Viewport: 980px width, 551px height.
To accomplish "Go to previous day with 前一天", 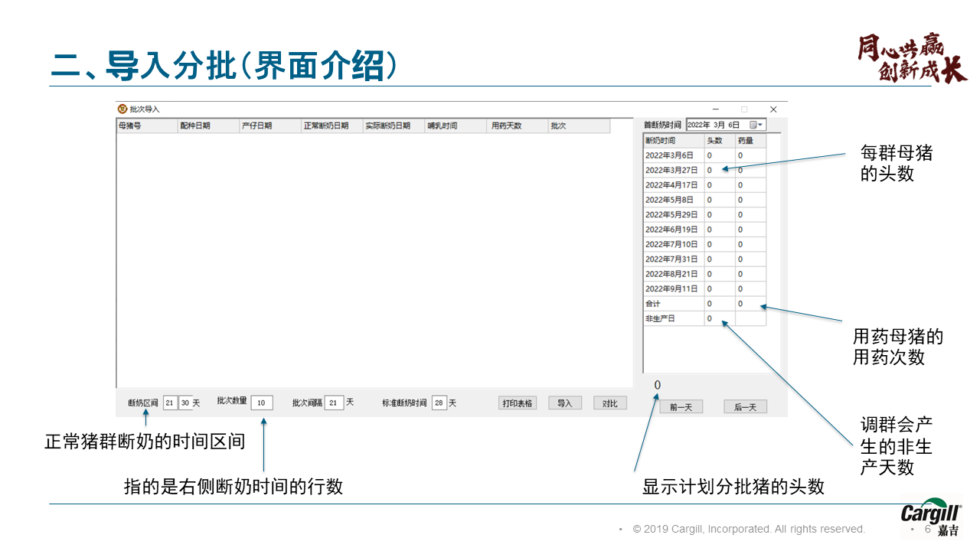I will coord(681,407).
